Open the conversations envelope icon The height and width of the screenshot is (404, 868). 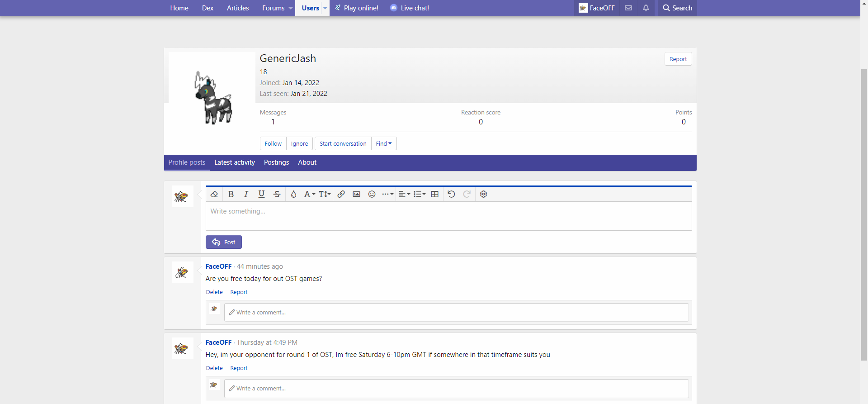pos(628,8)
